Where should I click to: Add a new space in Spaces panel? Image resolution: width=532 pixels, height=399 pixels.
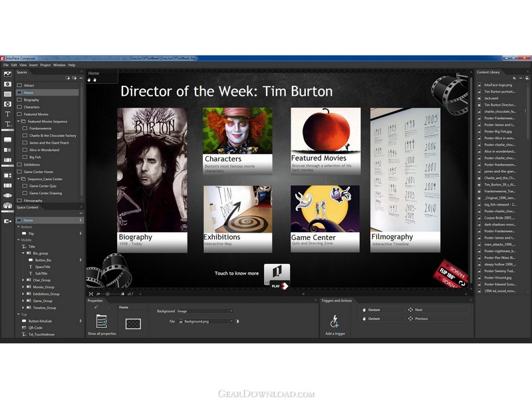(x=68, y=78)
